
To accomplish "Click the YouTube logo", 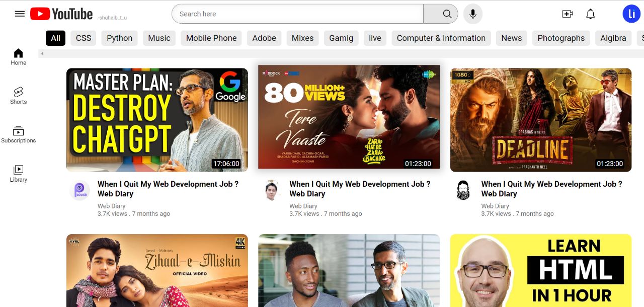I will click(61, 14).
